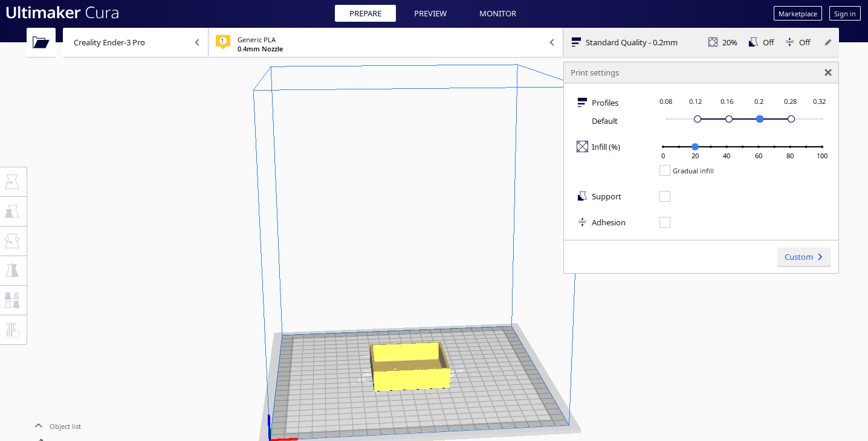
Task: Click the Ultimaker Cura logo
Action: coord(62,13)
